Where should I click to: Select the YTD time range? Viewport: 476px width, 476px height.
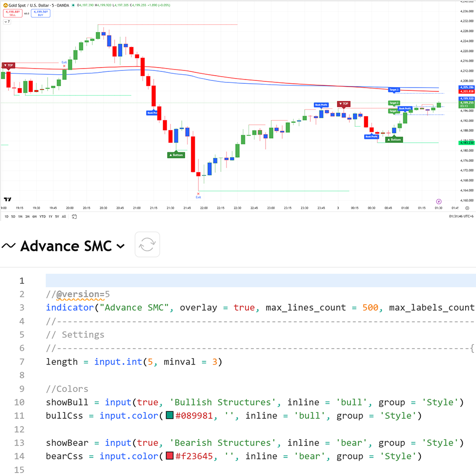[42, 217]
